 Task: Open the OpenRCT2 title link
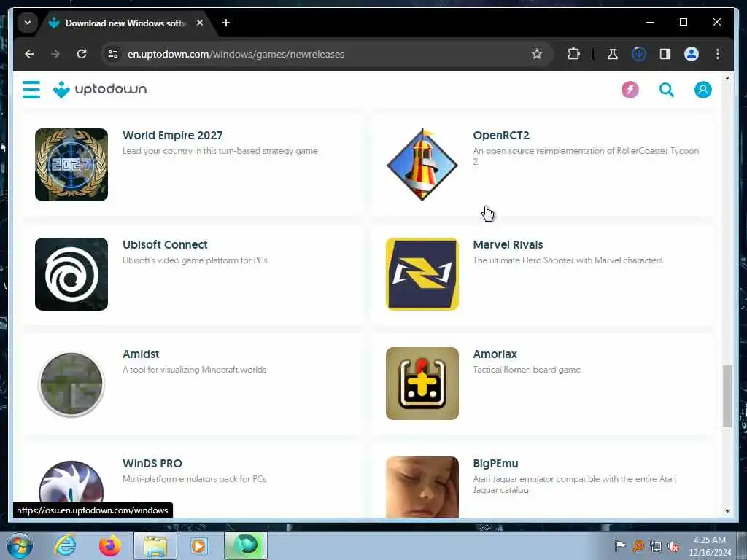(x=501, y=135)
